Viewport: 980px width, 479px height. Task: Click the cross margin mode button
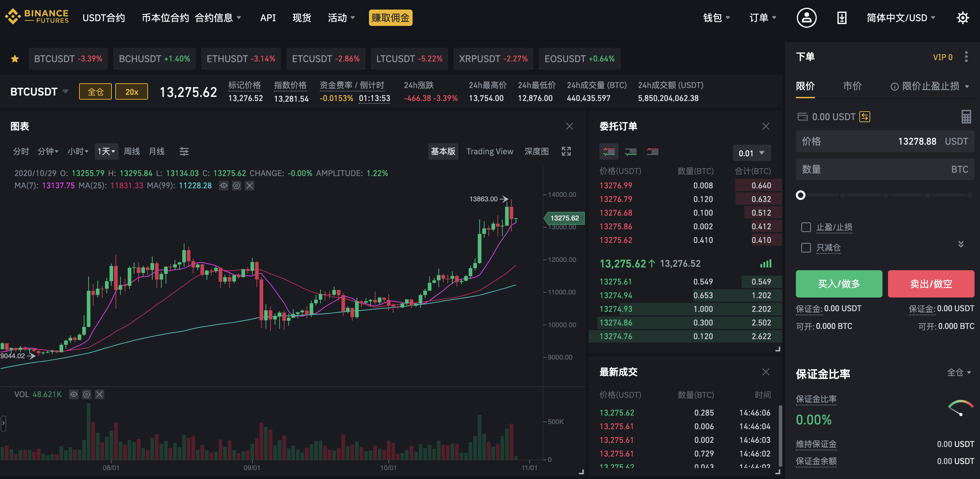pyautogui.click(x=95, y=92)
